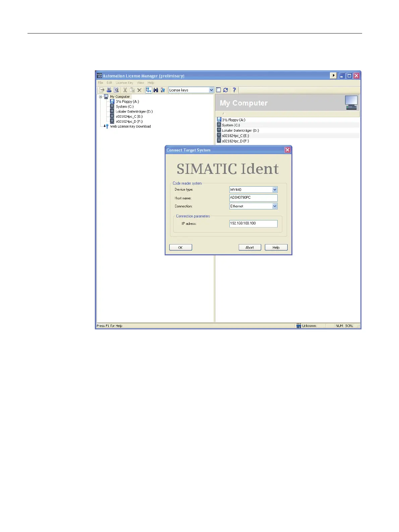Viewport: 399px width, 532px height.
Task: Click the Delete X toolbar icon
Action: (139, 90)
